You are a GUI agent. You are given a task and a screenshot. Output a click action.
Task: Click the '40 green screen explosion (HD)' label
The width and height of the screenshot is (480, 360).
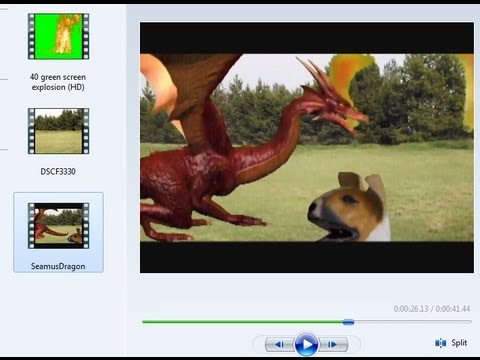(58, 82)
